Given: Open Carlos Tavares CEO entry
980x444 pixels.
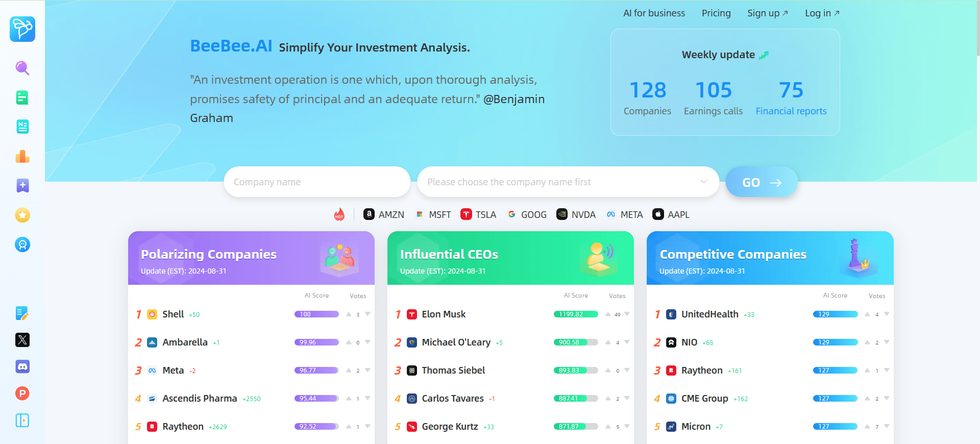Looking at the screenshot, I should pos(453,398).
